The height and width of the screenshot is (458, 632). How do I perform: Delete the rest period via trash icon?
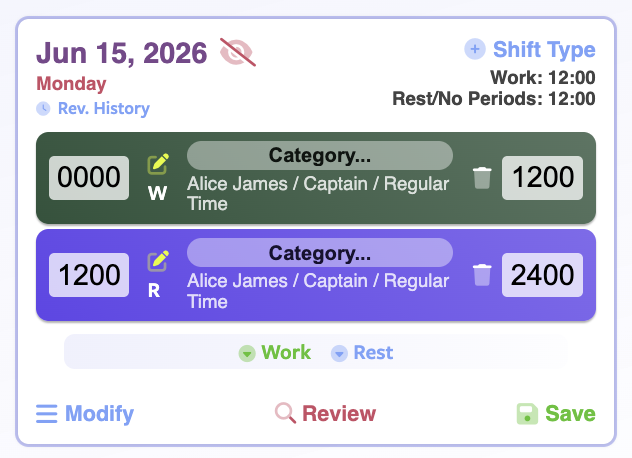[x=482, y=275]
